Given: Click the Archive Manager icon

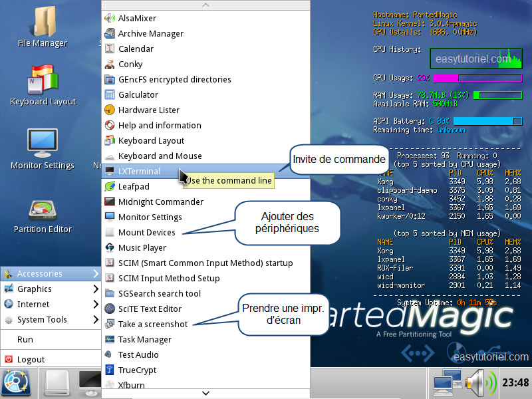Looking at the screenshot, I should coord(110,33).
